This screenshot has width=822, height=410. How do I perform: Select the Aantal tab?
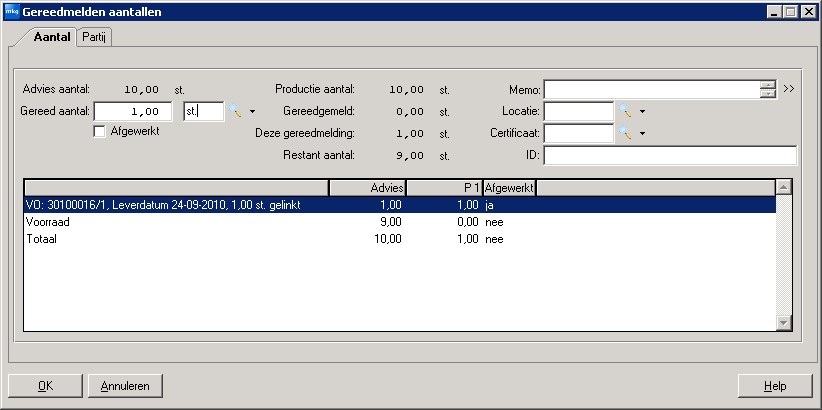coord(51,37)
